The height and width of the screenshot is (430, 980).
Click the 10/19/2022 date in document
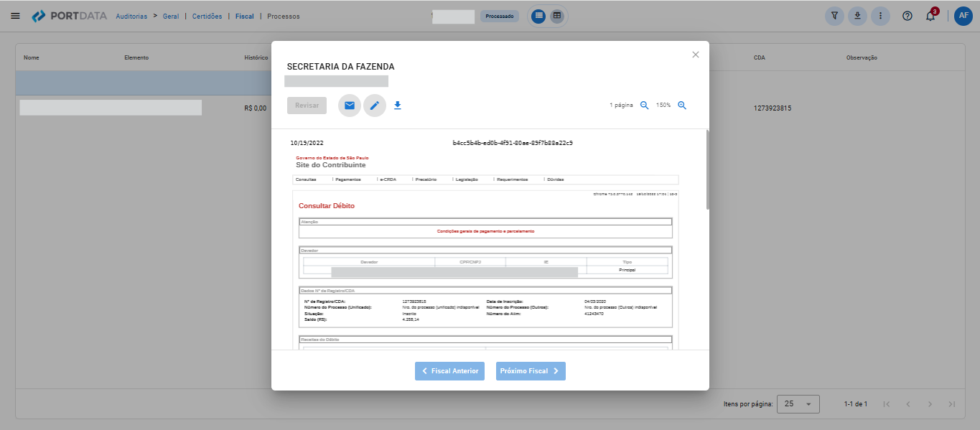tap(308, 143)
